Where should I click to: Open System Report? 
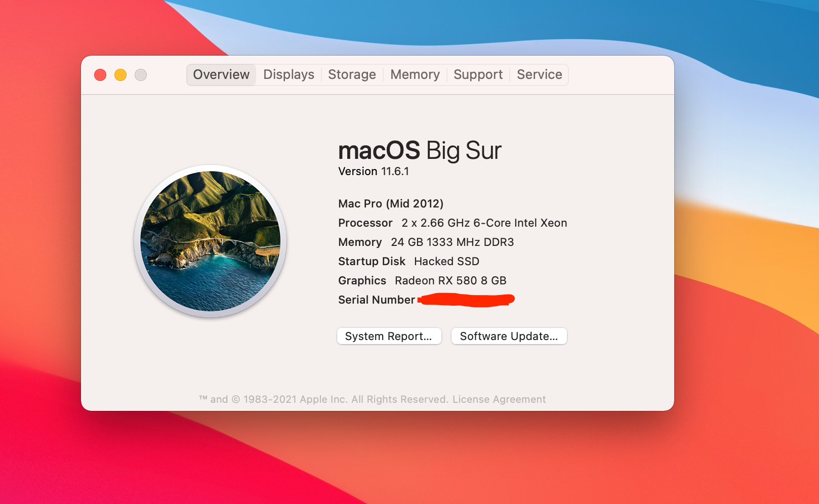click(389, 336)
